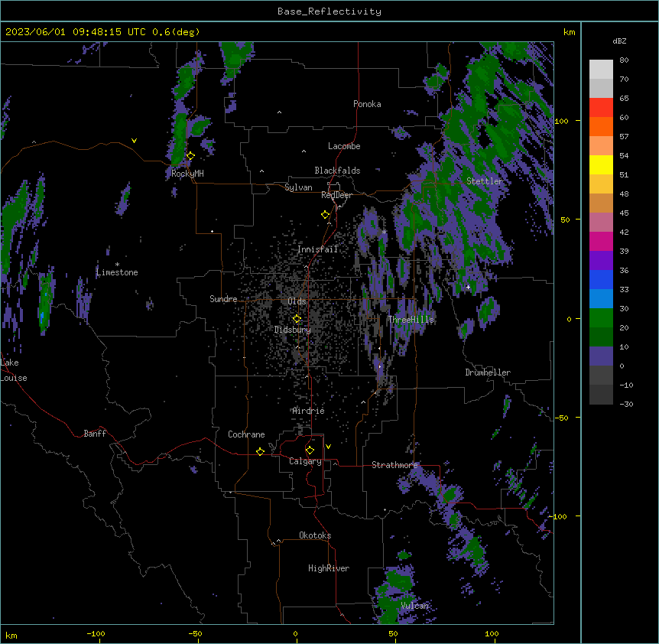Click the RockyMH label

[x=187, y=174]
